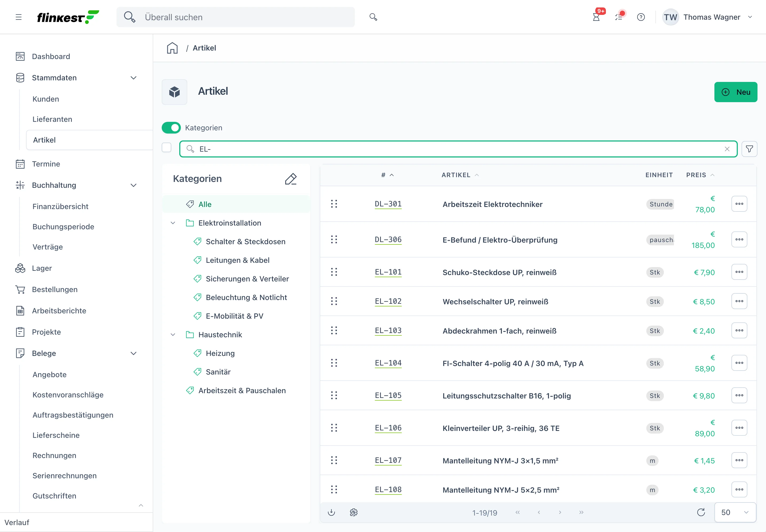
Task: Clear the EL- search field
Action: coord(727,149)
